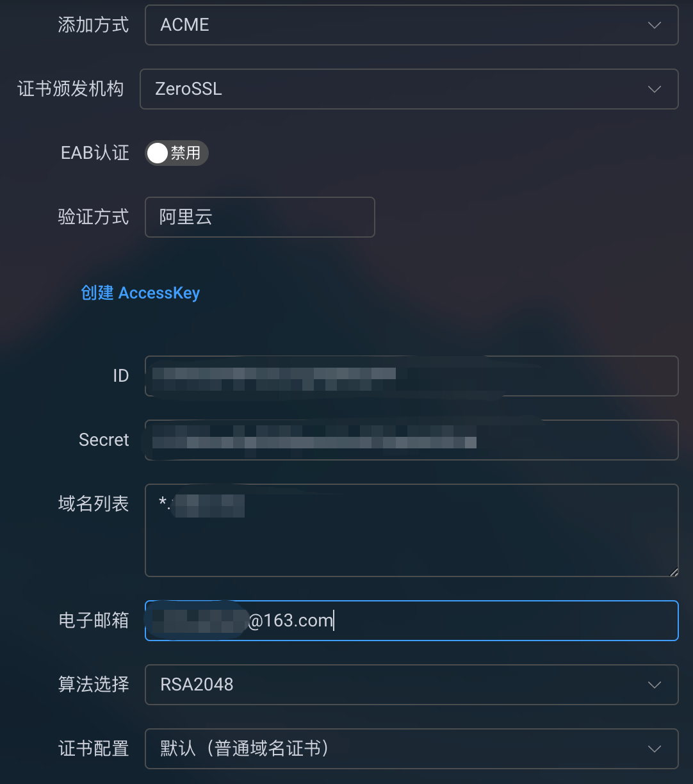Click the chevron arrow beside RSA2048
The image size is (693, 784).
point(654,685)
